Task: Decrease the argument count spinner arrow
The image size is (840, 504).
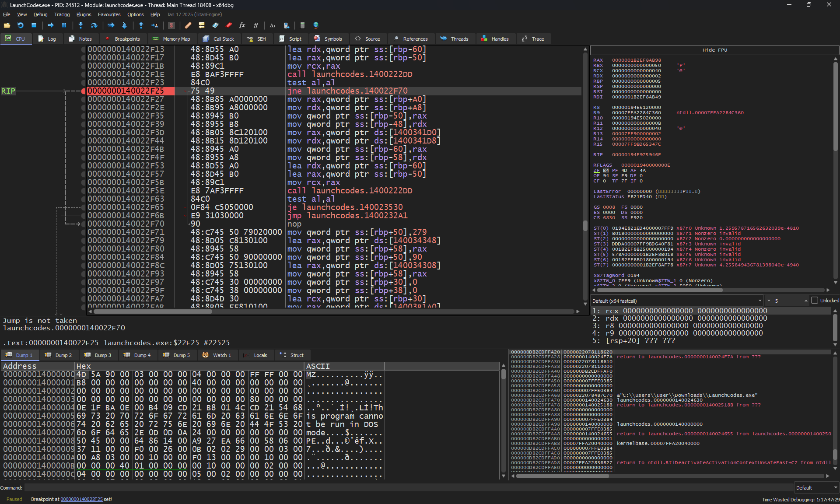Action: 769,301
